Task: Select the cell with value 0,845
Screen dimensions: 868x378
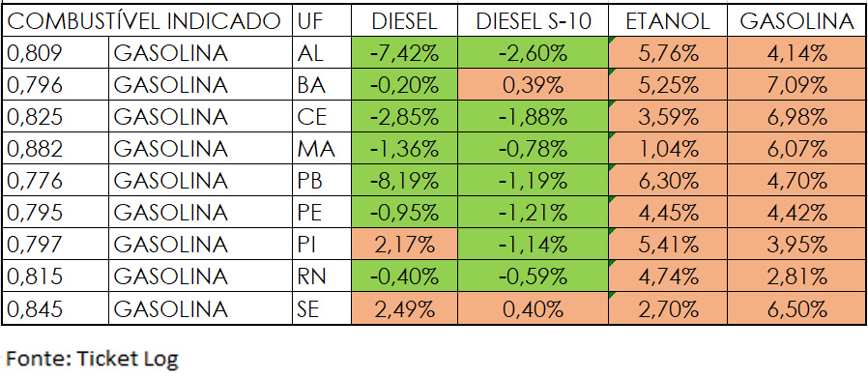Action: point(55,308)
